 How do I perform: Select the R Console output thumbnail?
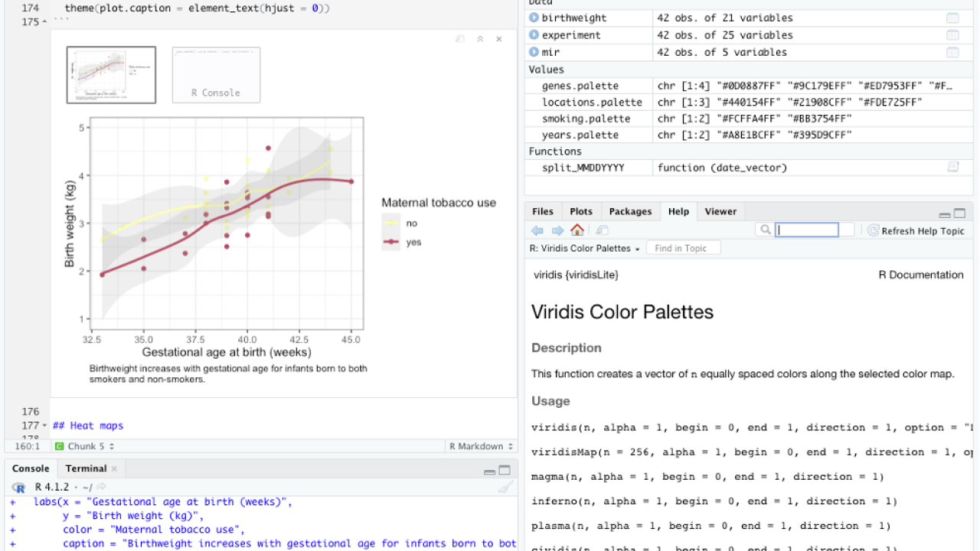(x=216, y=74)
